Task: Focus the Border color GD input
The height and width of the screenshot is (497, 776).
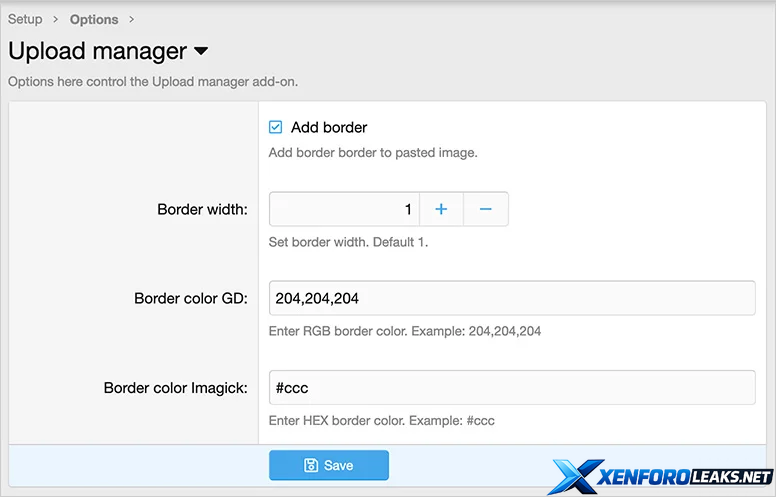Action: (511, 298)
